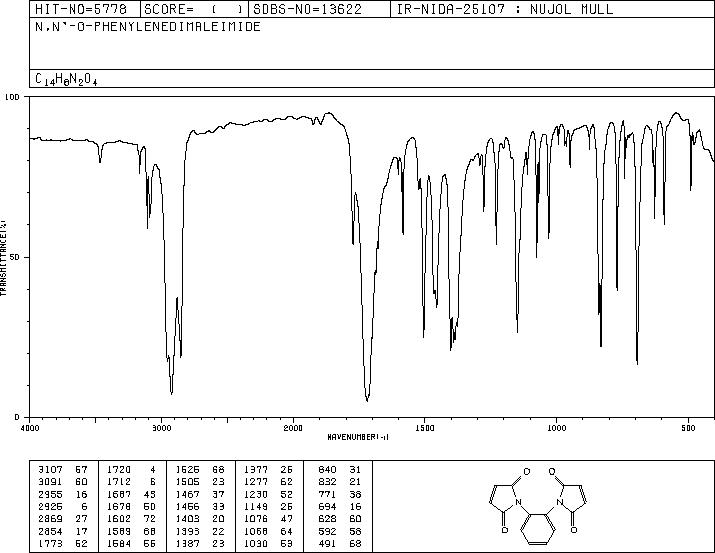Click the WAVENUMBER axis title
The width and height of the screenshot is (715, 553).
(358, 437)
